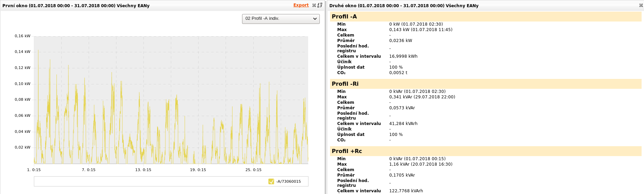Close the Druhé okno statistics panel
Screen dimensions: 644x194
(x=641, y=5)
